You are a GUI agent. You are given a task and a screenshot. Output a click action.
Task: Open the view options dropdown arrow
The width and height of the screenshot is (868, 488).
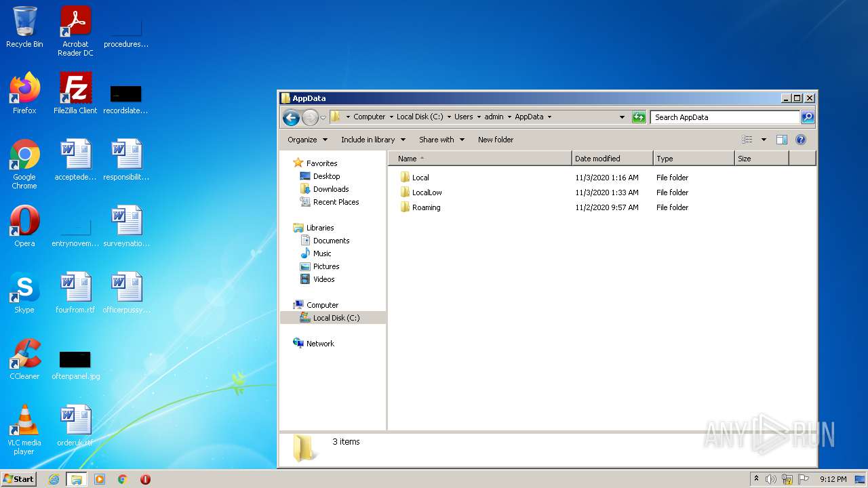[764, 140]
